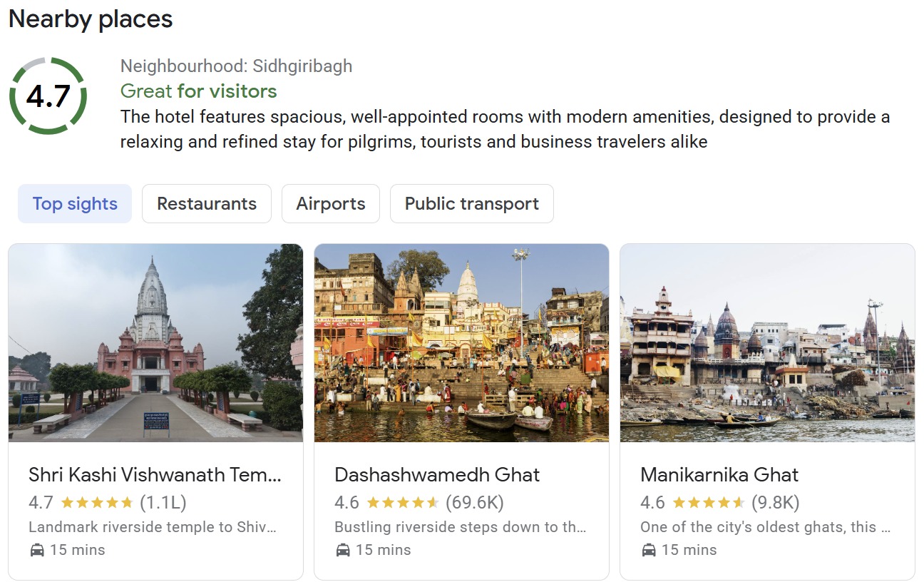Click the 4.7 neighbourhood rating circle
Image resolution: width=924 pixels, height=587 pixels.
(48, 96)
